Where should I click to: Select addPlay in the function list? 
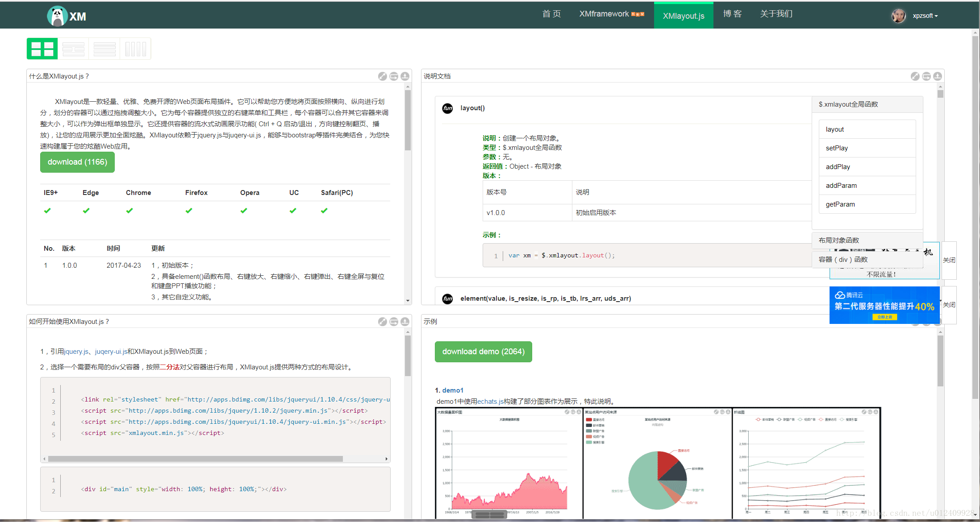(x=867, y=167)
